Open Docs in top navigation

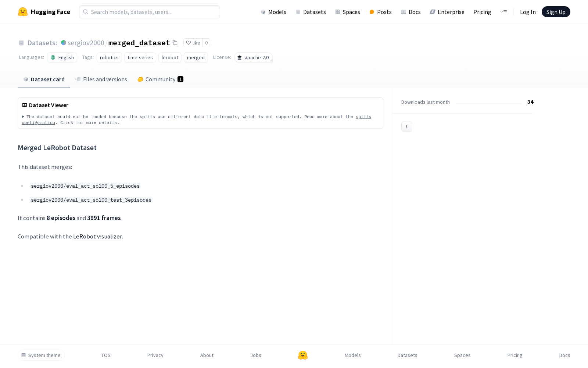[x=411, y=12]
